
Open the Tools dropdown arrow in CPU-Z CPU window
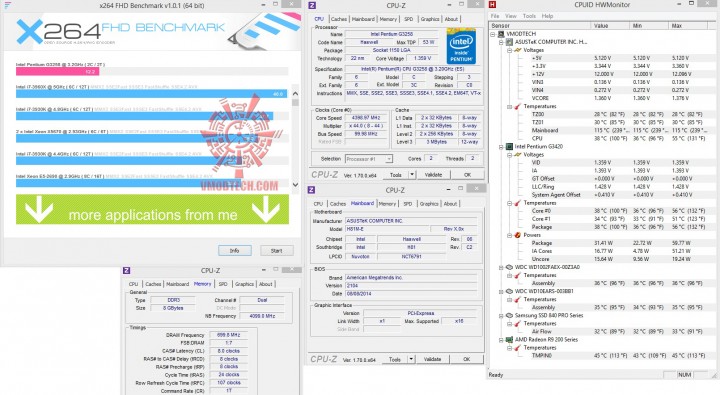click(412, 175)
